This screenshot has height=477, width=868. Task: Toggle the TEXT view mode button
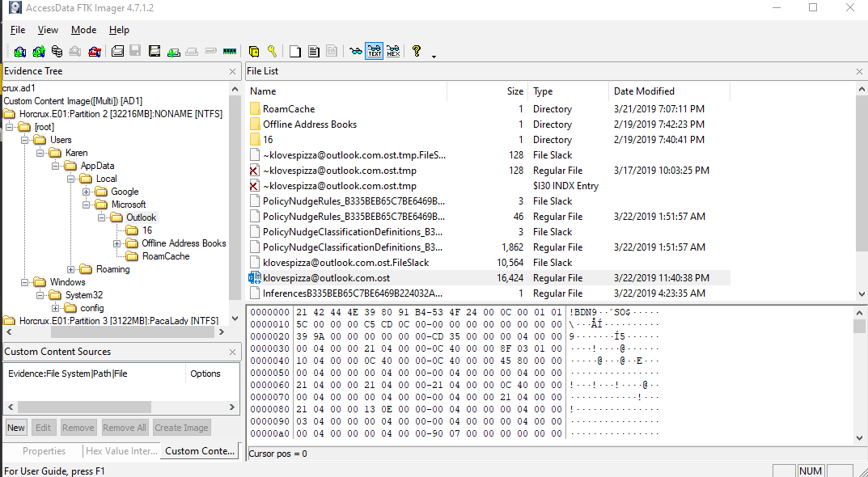pyautogui.click(x=375, y=51)
